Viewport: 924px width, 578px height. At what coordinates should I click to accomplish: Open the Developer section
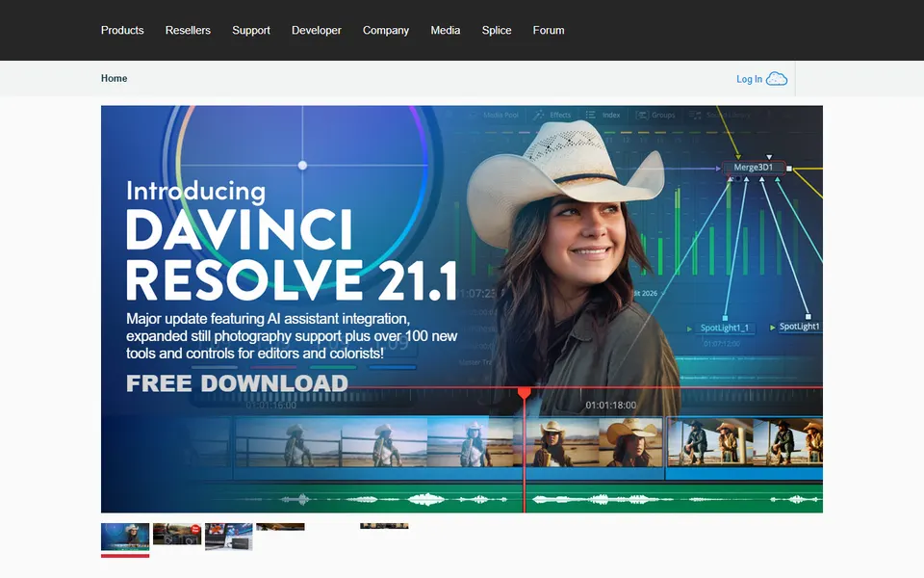click(x=317, y=30)
